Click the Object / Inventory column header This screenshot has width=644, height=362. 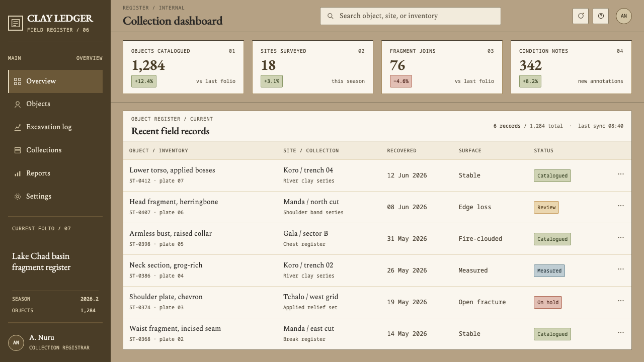[x=158, y=151]
